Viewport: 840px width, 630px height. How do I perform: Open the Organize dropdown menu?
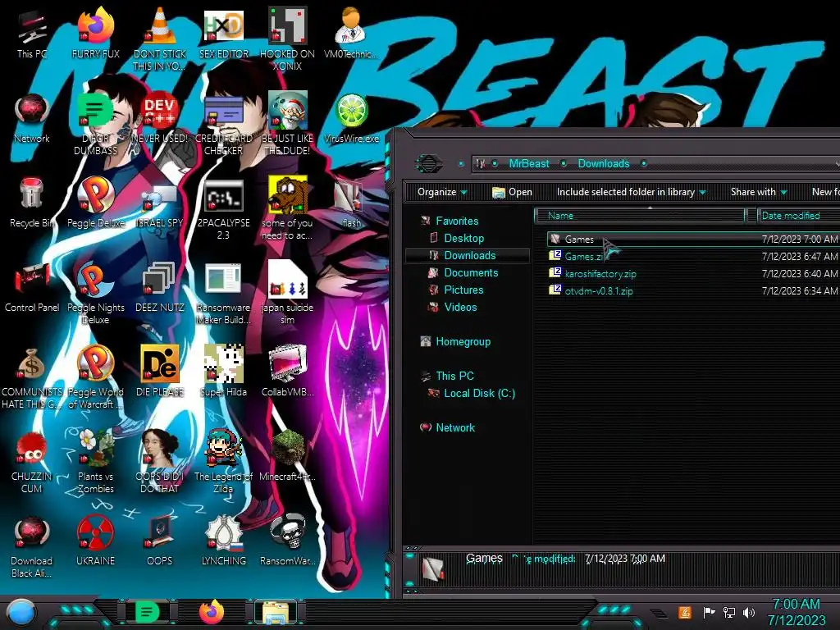(442, 192)
